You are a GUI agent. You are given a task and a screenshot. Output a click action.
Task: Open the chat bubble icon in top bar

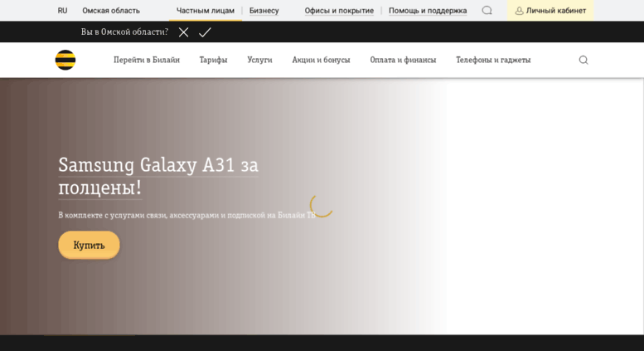coord(487,10)
